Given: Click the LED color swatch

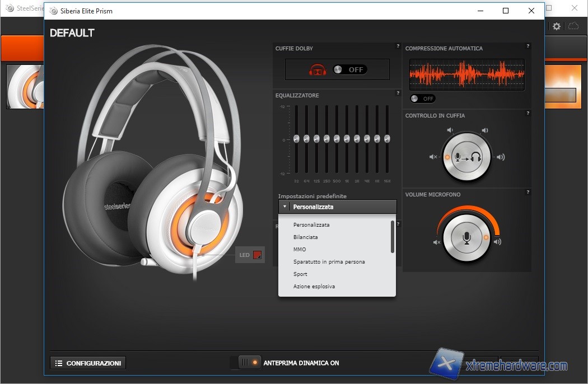Looking at the screenshot, I should pos(257,255).
